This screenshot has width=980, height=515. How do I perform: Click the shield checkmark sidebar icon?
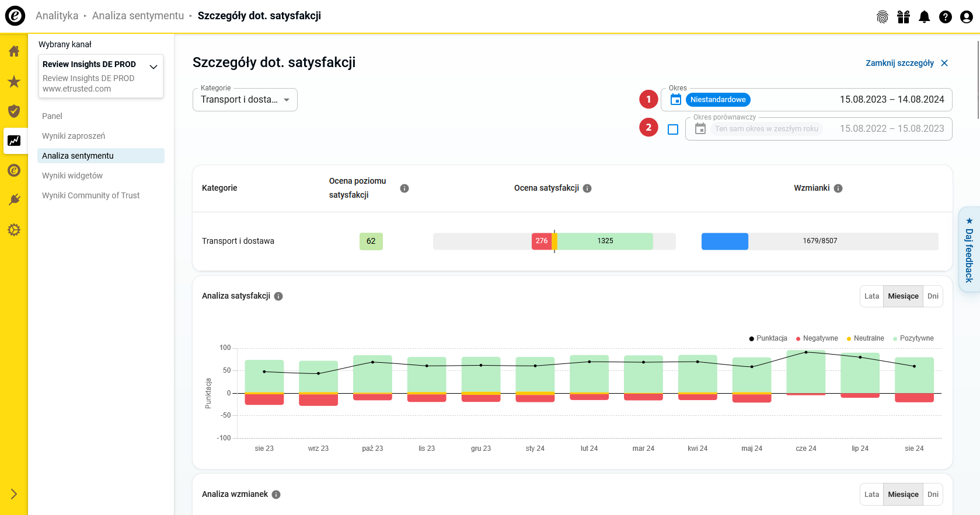click(14, 111)
